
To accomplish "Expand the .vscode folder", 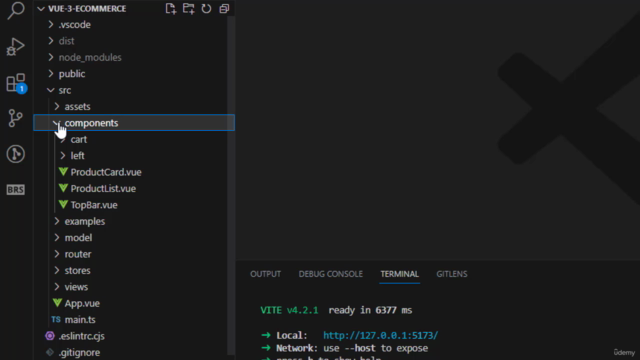I will coord(51,24).
